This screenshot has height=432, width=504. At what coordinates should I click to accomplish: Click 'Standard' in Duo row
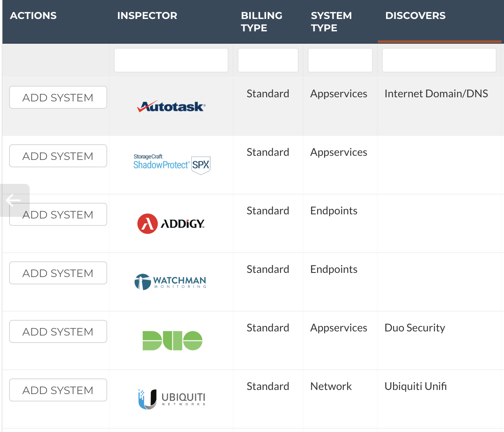point(268,328)
